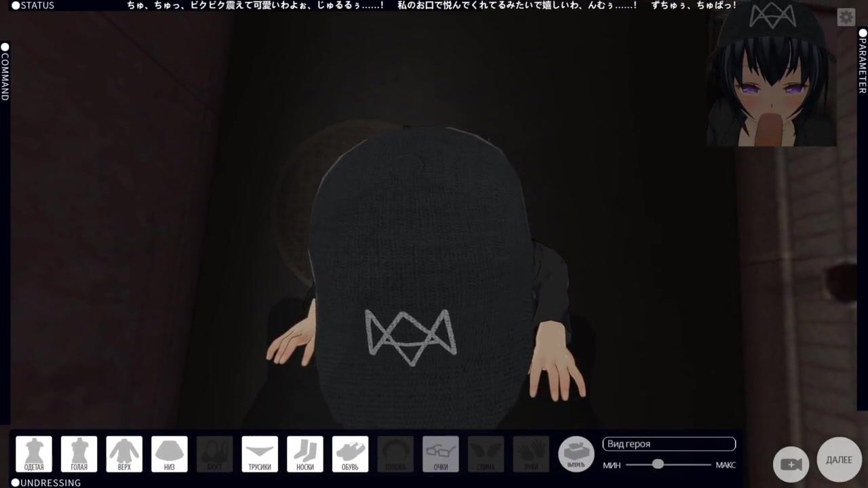Toggle the ГОЛОВА headwear item
The height and width of the screenshot is (488, 868).
(x=395, y=454)
